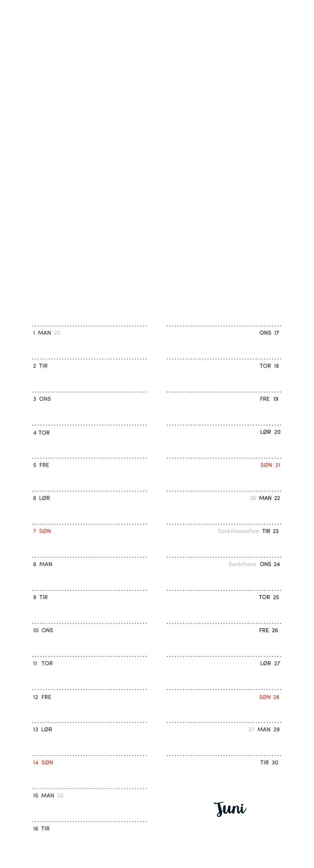The image size is (314, 868).
Task: Select the 10 ONS day entry
Action: 43,630
